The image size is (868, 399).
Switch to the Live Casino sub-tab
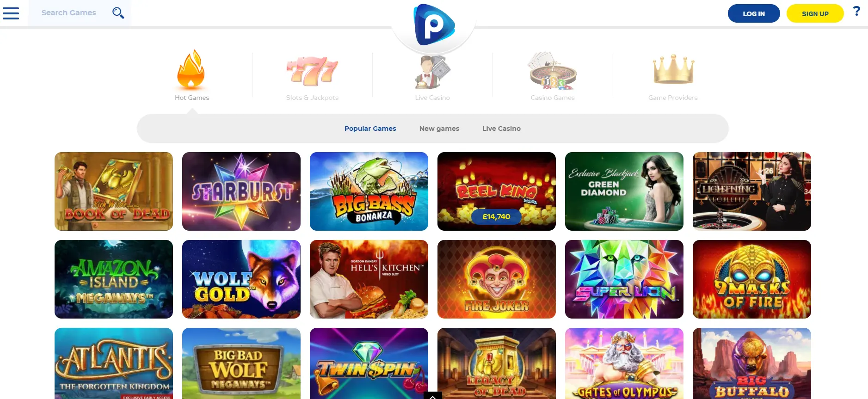click(501, 129)
